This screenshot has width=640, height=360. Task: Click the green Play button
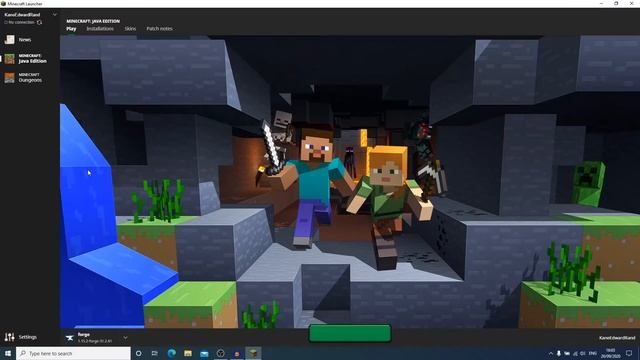click(x=350, y=333)
